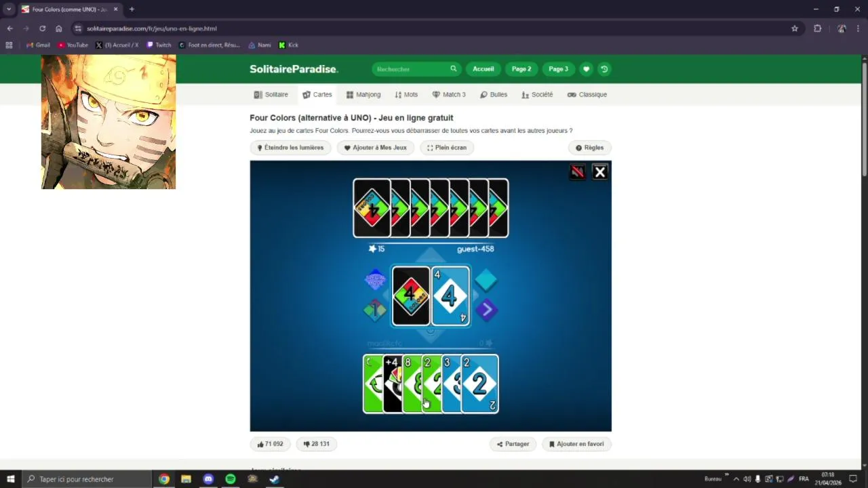Open Twitch bookmark

coord(159,45)
